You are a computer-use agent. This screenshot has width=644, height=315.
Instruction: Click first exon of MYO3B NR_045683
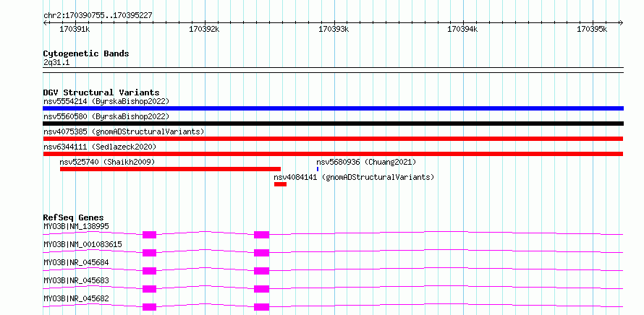[150, 289]
